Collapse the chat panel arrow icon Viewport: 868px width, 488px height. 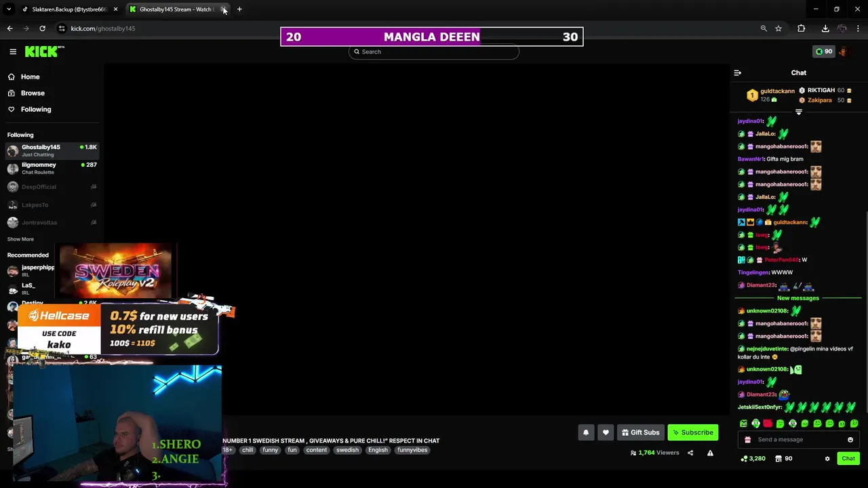[x=738, y=73]
